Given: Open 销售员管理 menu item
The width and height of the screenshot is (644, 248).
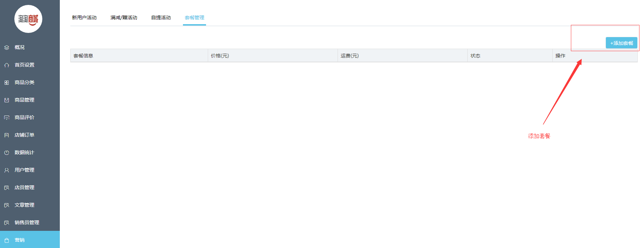Looking at the screenshot, I should 30,222.
